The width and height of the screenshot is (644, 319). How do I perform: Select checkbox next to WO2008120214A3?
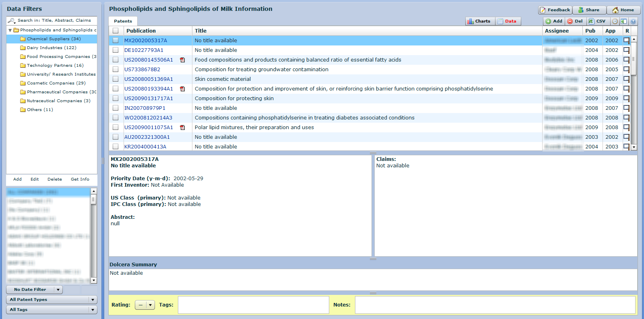point(116,118)
